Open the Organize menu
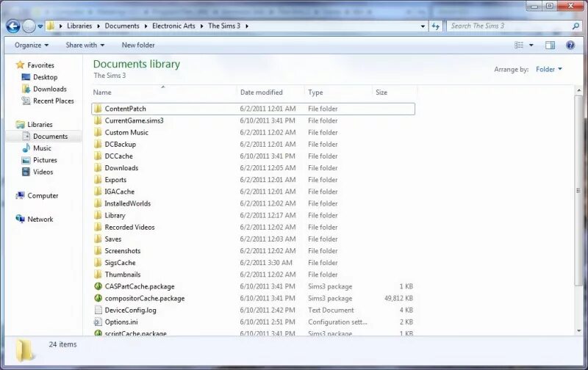 point(32,45)
